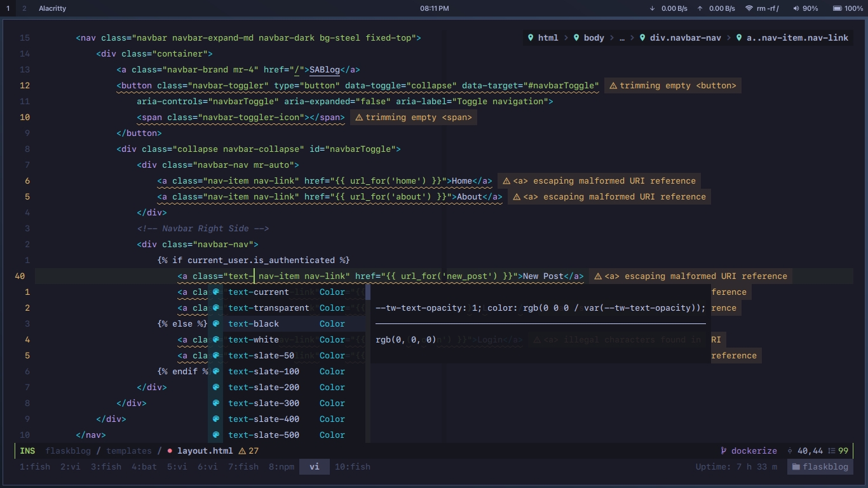Screen dimensions: 868x488
Task: Click Alacritty window title
Action: pos(53,8)
